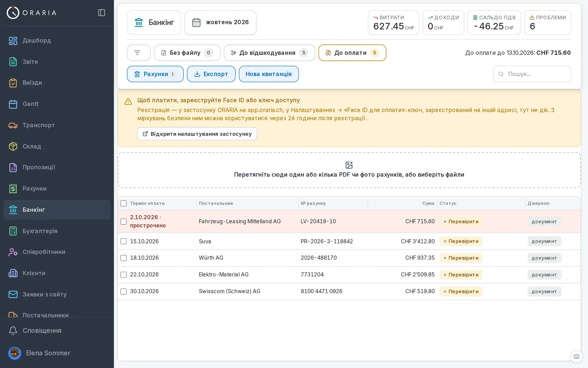Image resolution: width=588 pixels, height=368 pixels.
Task: Open Заявки з сайту in the sidebar
Action: 57,294
